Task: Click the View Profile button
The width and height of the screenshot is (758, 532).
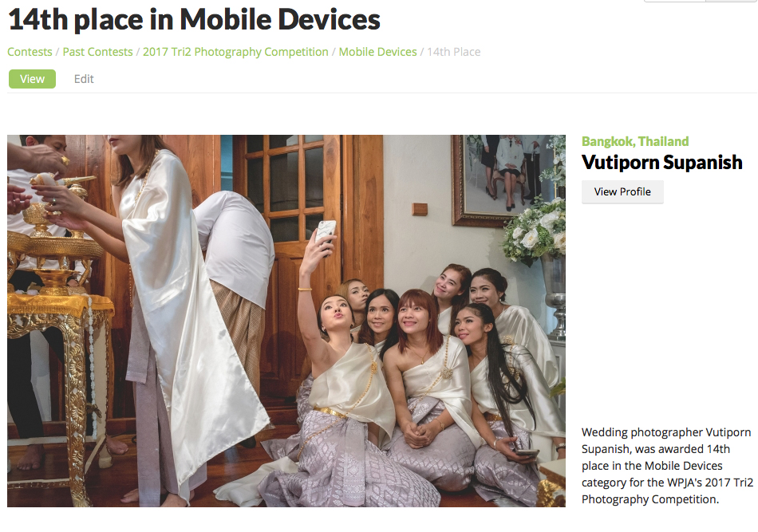Action: coord(622,192)
